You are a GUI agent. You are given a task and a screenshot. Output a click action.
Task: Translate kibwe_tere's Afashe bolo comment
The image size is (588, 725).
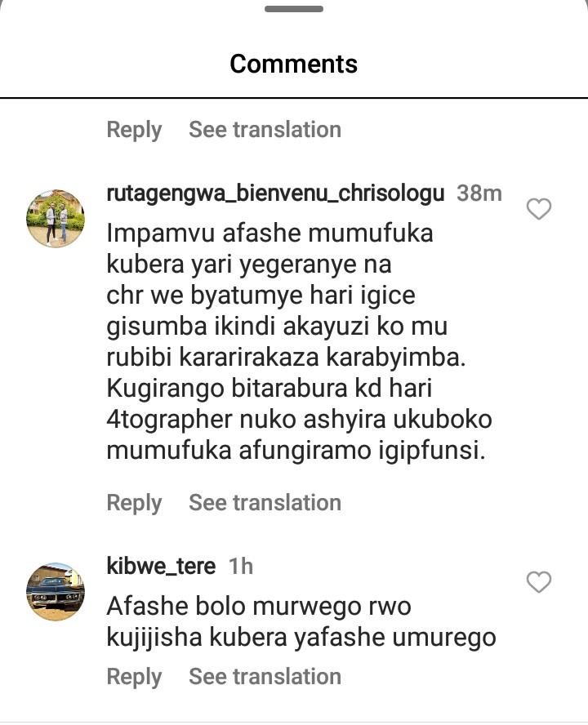coord(265,677)
